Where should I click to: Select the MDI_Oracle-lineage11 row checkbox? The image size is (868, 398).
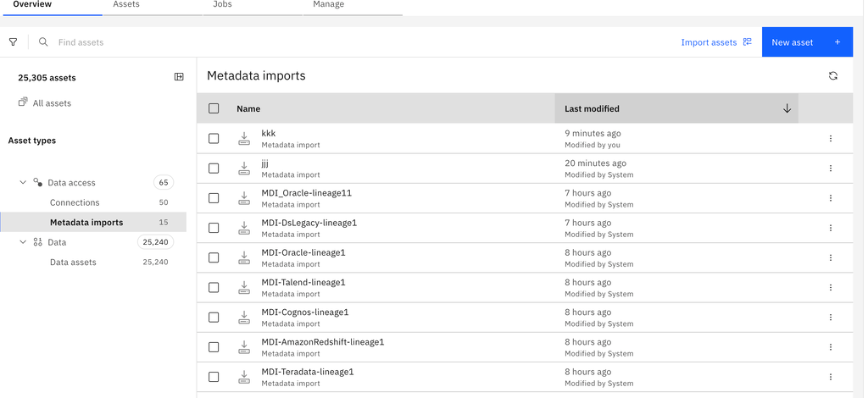pyautogui.click(x=214, y=198)
